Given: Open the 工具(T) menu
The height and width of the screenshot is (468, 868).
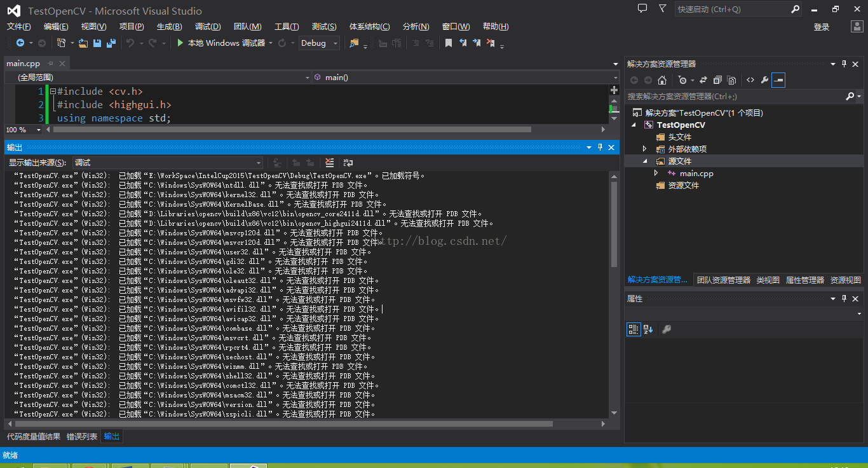Looking at the screenshot, I should (287, 27).
